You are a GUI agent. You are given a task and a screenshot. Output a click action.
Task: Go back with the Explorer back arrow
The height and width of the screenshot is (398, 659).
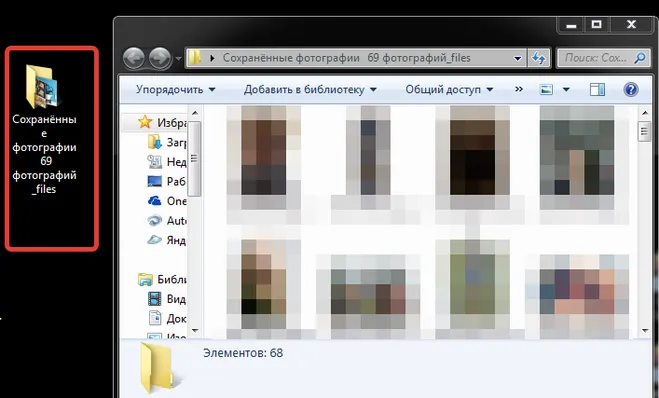(x=134, y=58)
